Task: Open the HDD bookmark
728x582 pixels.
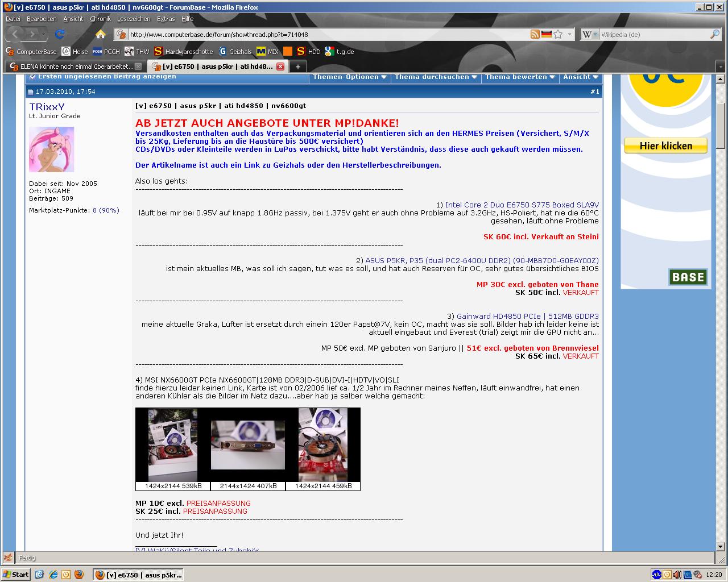Action: click(x=308, y=52)
